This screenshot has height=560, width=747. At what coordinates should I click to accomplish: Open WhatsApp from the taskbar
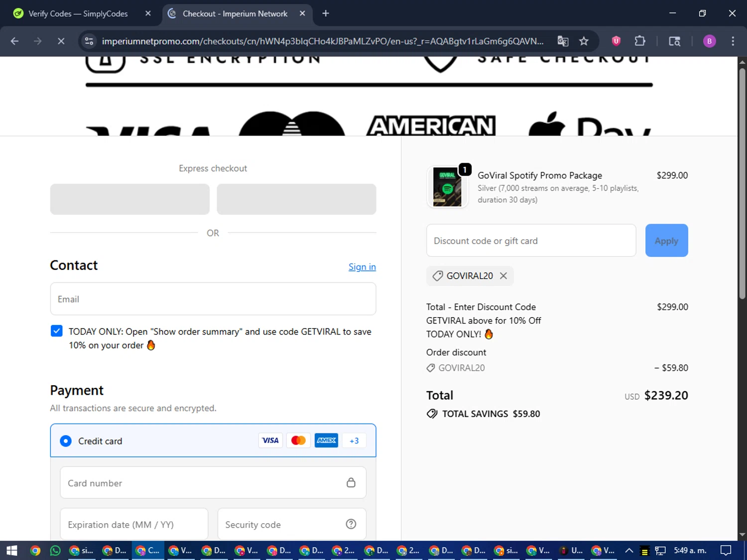pos(55,551)
